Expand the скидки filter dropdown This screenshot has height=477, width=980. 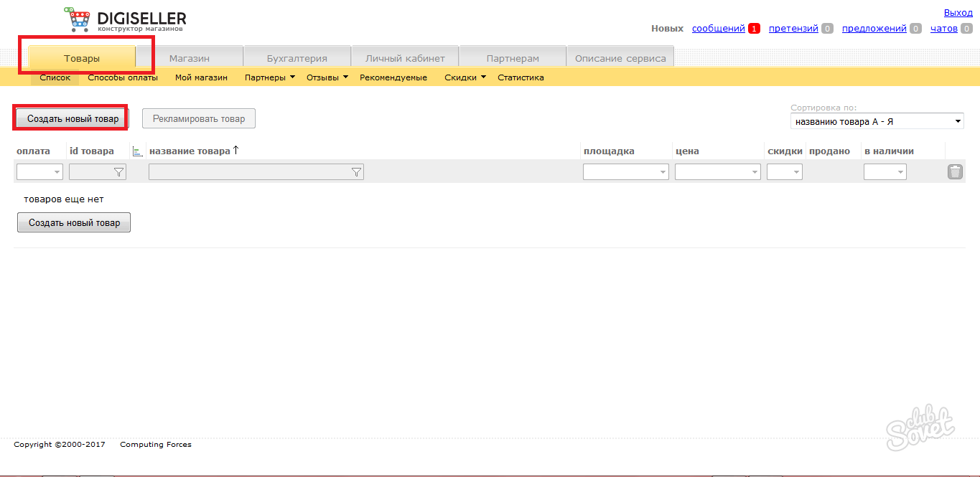(x=784, y=172)
